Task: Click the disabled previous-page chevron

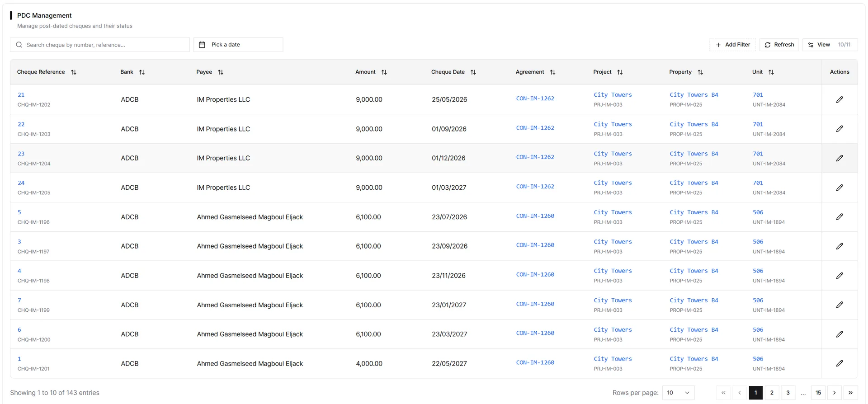Action: coord(740,393)
